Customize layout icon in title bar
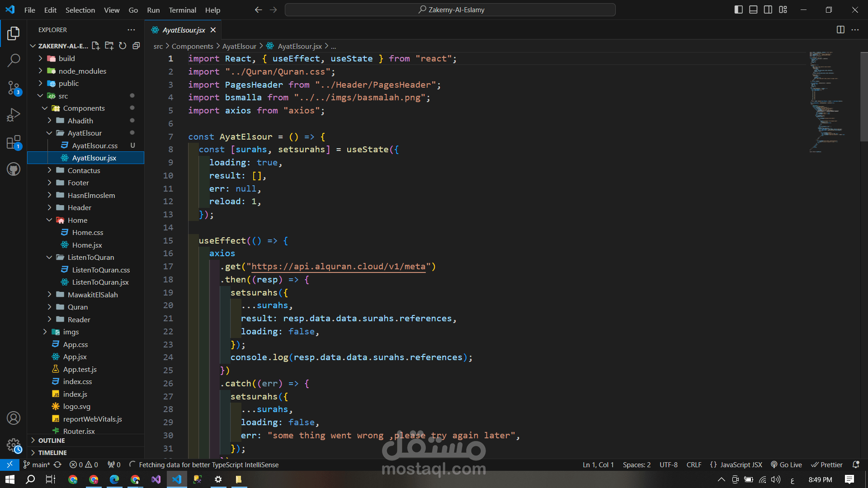Image resolution: width=868 pixels, height=488 pixels. [783, 9]
